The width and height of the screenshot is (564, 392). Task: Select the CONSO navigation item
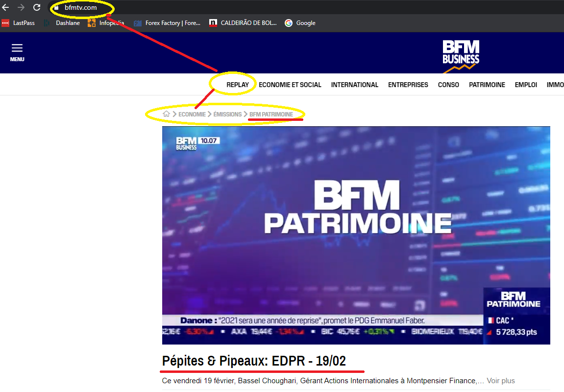point(448,85)
